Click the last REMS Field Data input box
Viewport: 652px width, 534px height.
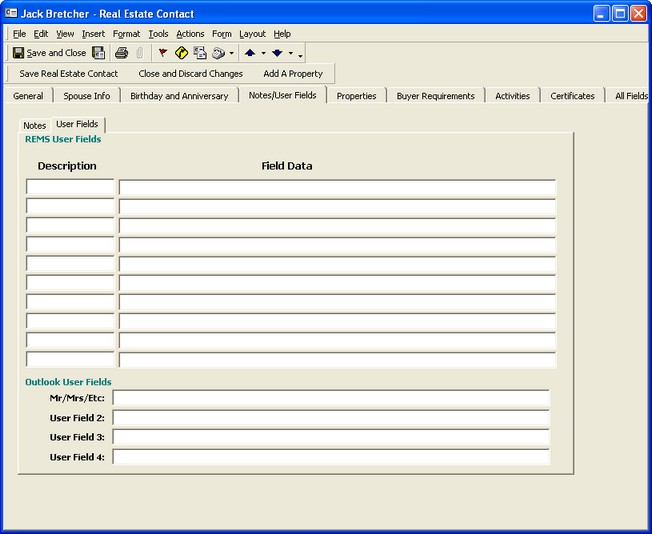coord(337,360)
